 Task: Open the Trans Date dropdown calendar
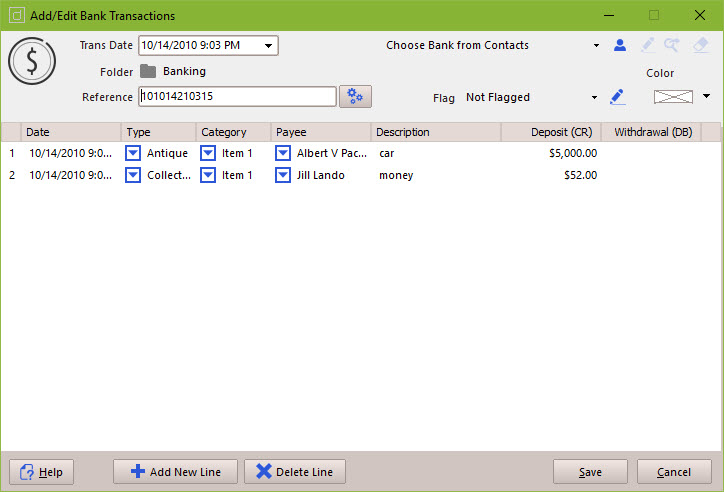pos(268,46)
